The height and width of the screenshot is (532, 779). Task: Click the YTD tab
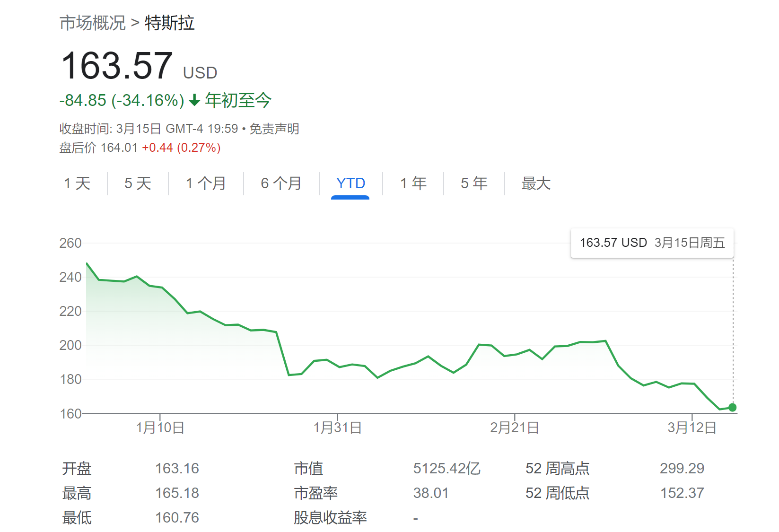point(350,183)
